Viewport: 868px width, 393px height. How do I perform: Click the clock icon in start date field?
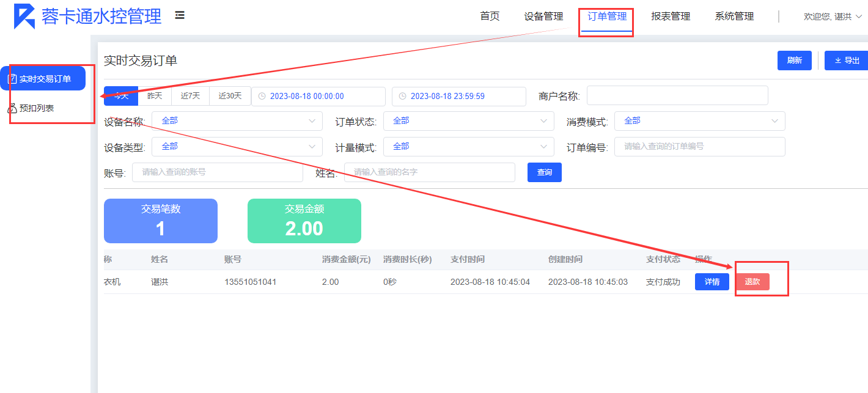(262, 97)
